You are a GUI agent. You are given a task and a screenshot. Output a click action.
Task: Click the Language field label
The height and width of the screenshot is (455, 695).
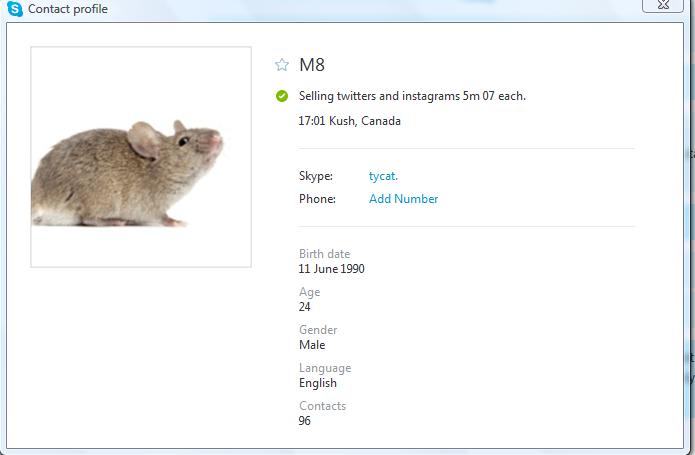[x=325, y=368]
